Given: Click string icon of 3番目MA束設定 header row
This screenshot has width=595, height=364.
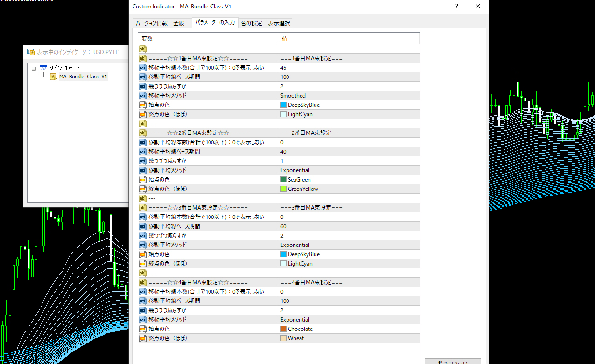Looking at the screenshot, I should [x=143, y=208].
